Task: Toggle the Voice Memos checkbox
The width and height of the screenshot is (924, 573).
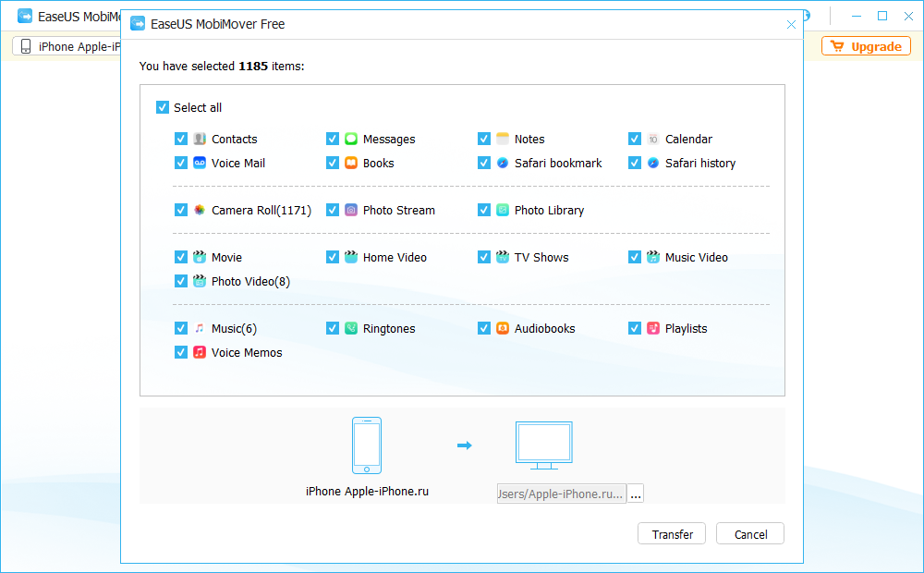Action: [181, 352]
